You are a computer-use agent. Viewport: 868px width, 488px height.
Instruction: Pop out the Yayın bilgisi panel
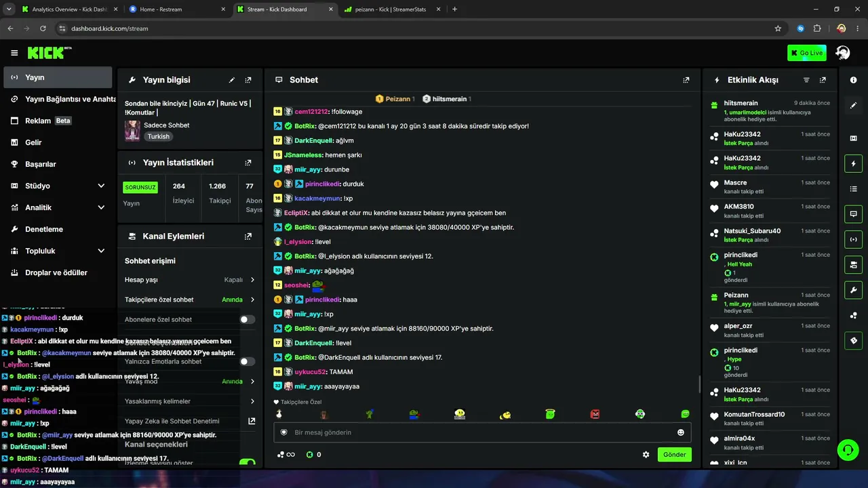pyautogui.click(x=248, y=80)
